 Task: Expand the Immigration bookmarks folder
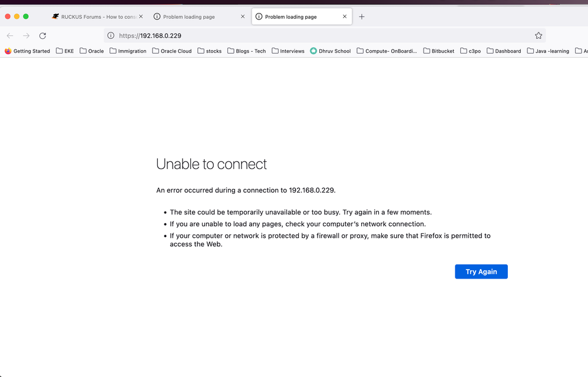(128, 51)
